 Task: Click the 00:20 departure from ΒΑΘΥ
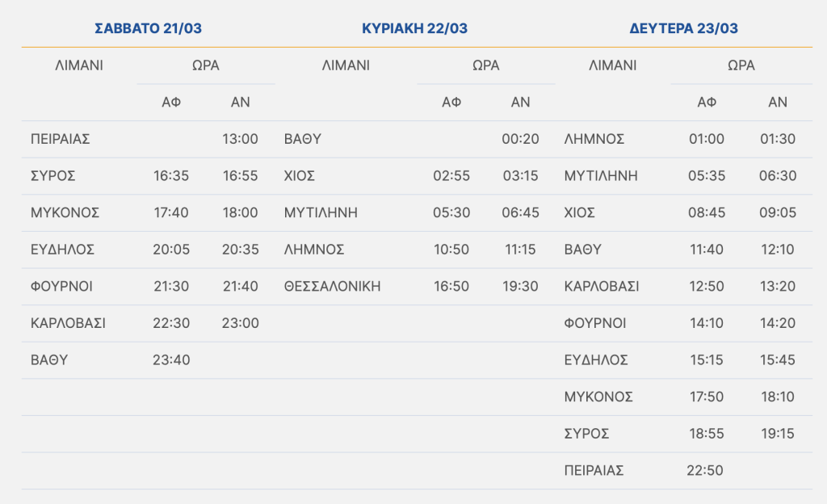click(x=520, y=139)
